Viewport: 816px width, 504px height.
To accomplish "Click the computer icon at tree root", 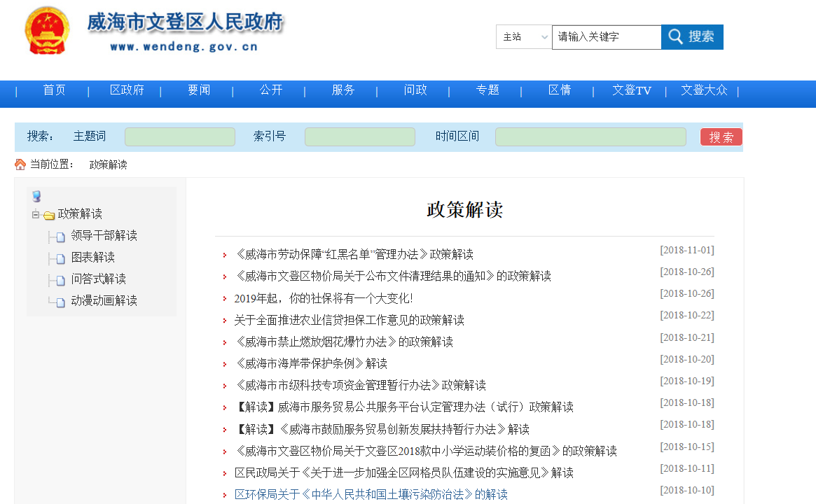I will click(x=36, y=197).
